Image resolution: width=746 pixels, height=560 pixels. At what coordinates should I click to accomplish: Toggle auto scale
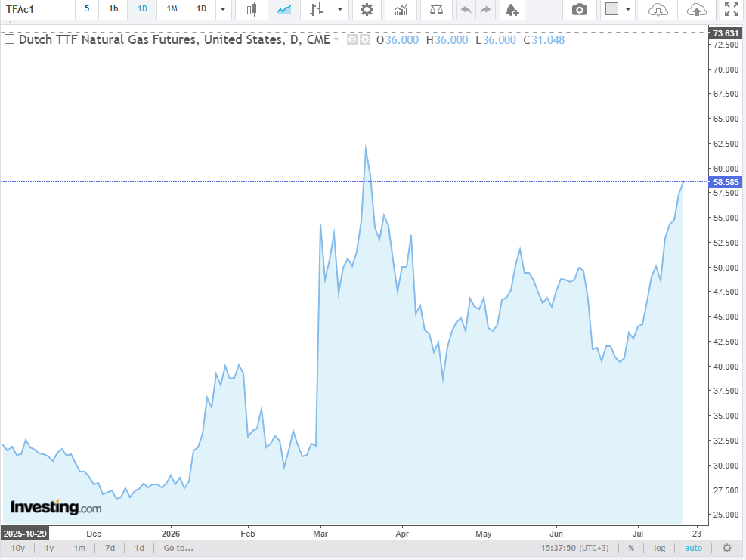(x=693, y=548)
